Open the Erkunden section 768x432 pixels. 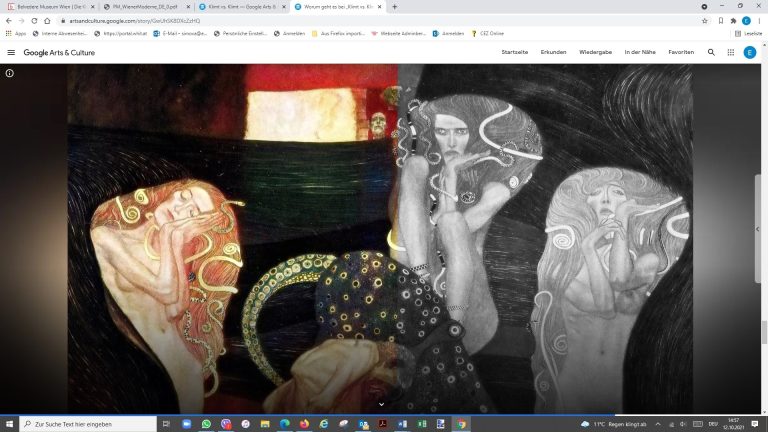click(x=553, y=52)
